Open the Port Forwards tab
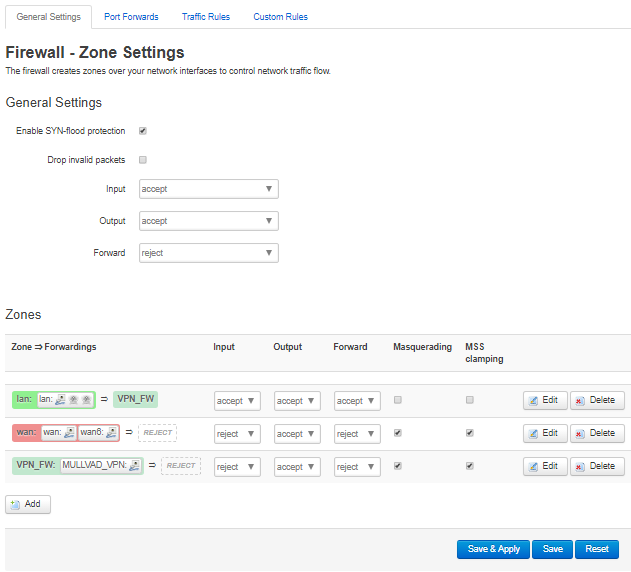 click(x=131, y=17)
